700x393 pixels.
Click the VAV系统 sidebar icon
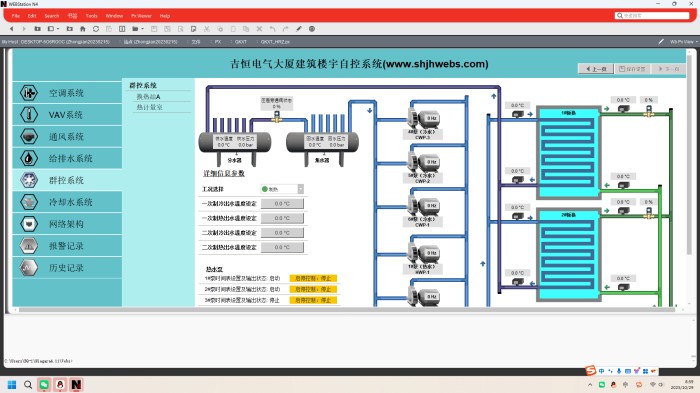(29, 115)
